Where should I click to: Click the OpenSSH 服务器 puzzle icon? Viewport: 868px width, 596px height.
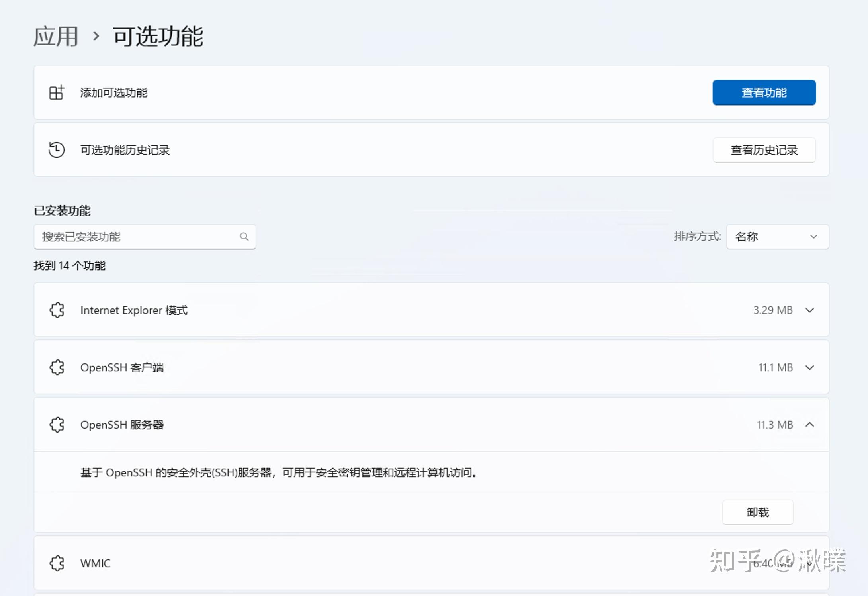point(57,425)
